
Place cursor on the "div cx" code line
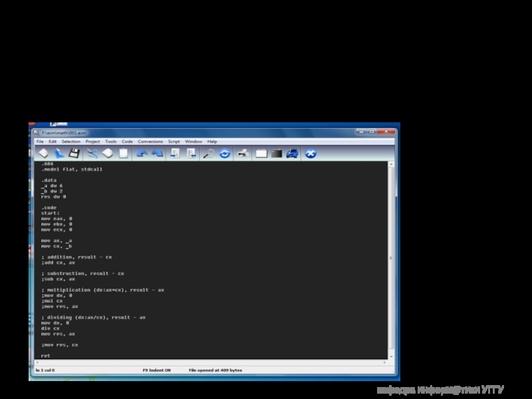[x=51, y=329]
